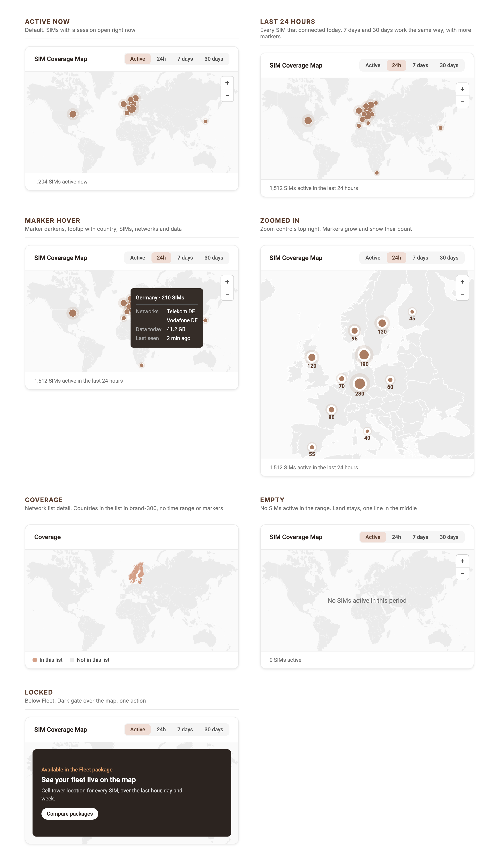Zoom in on the Marker Hover map
Viewport: 499px width, 868px height.
pyautogui.click(x=227, y=282)
